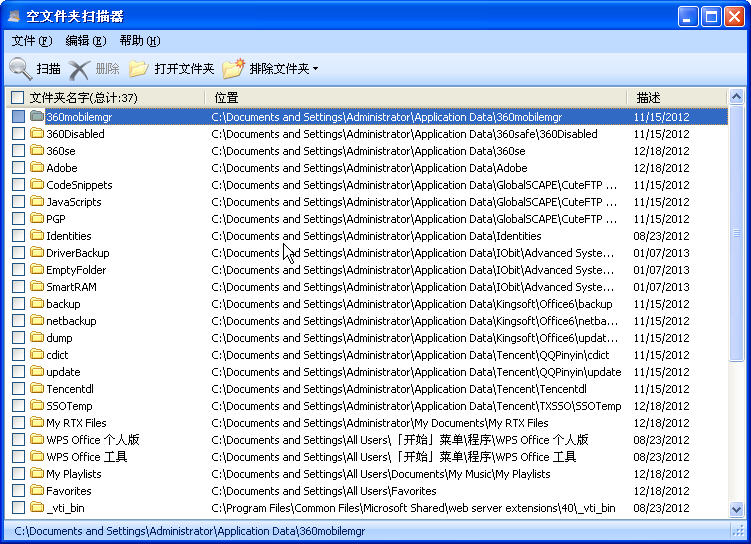
Task: Open the 排除文件夹 dropdown arrow
Action: tap(315, 69)
